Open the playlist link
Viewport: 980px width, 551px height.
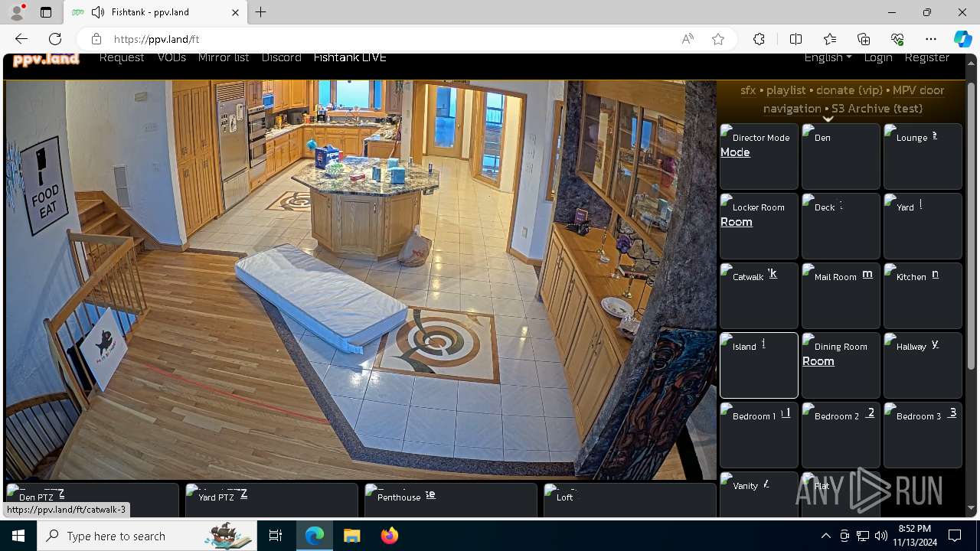click(786, 90)
